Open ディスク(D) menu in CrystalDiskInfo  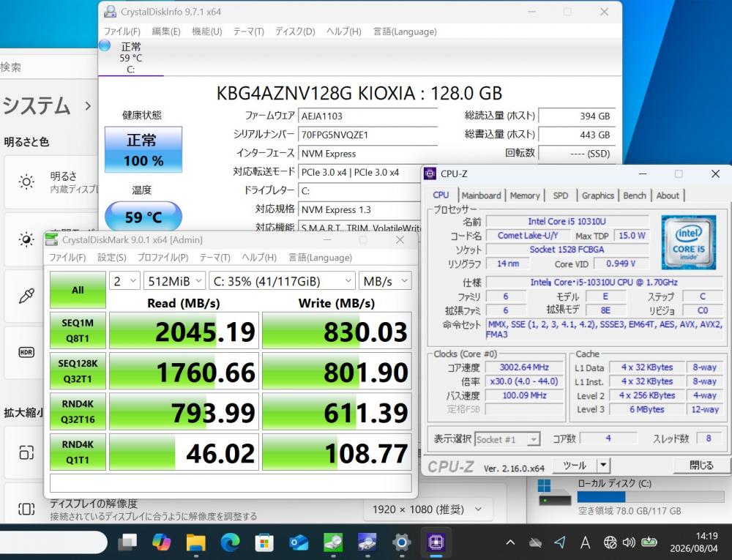click(295, 31)
